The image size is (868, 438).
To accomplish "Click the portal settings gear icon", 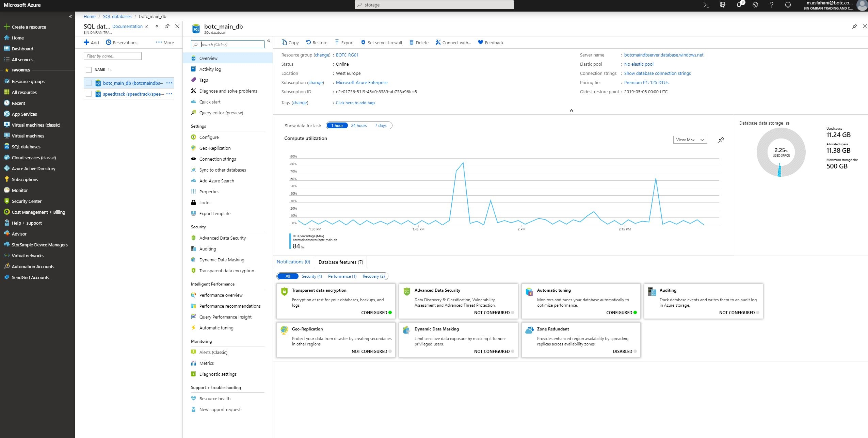I will [x=755, y=5].
